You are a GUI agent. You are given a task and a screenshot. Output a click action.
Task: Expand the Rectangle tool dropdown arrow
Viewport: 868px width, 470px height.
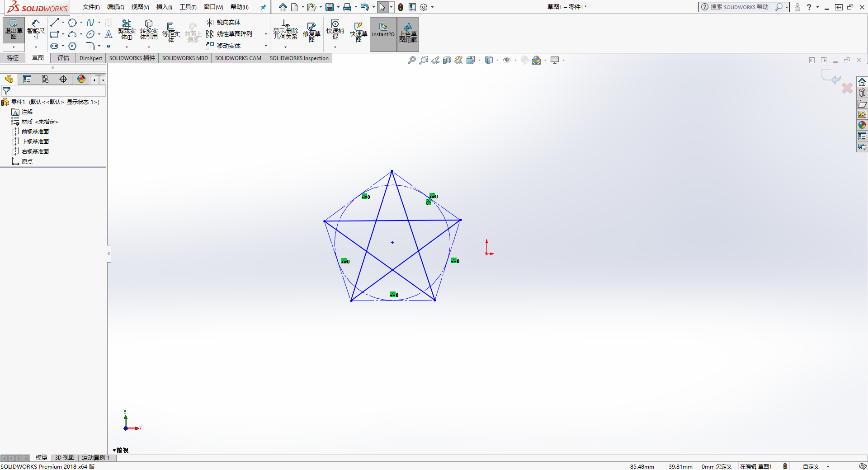pos(63,34)
